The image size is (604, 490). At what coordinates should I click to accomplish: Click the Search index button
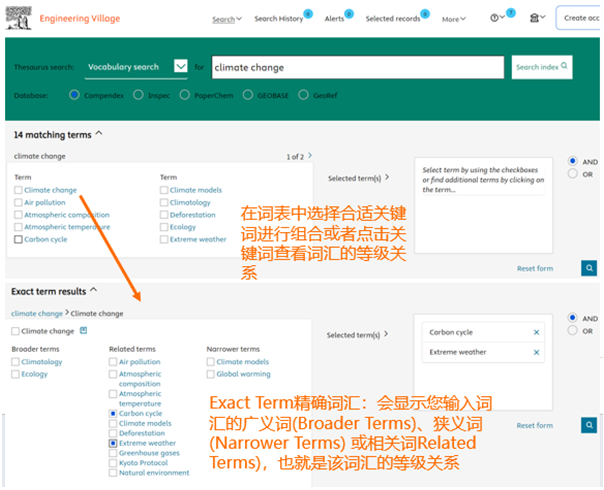pos(542,67)
